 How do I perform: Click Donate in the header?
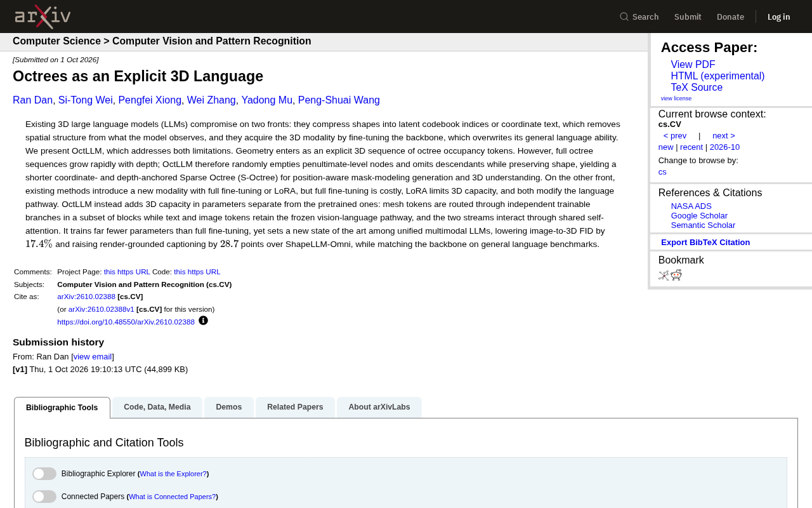pos(730,17)
